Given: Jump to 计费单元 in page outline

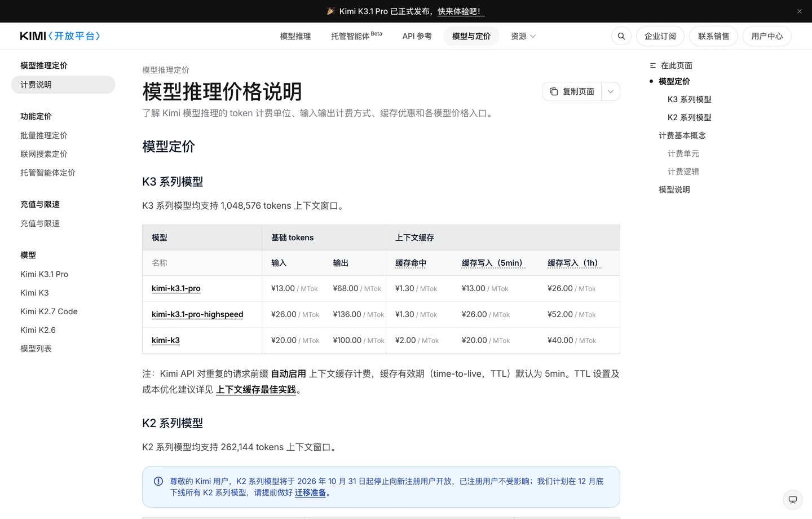Looking at the screenshot, I should 683,153.
